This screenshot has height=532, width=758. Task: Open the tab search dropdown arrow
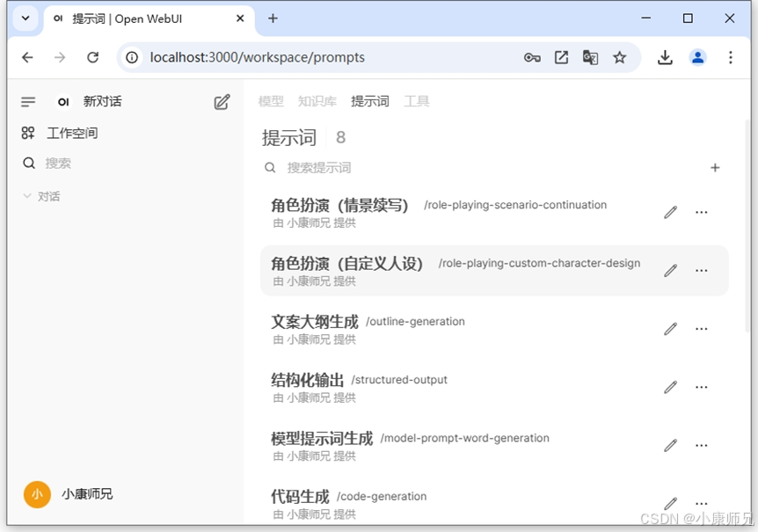coord(25,18)
